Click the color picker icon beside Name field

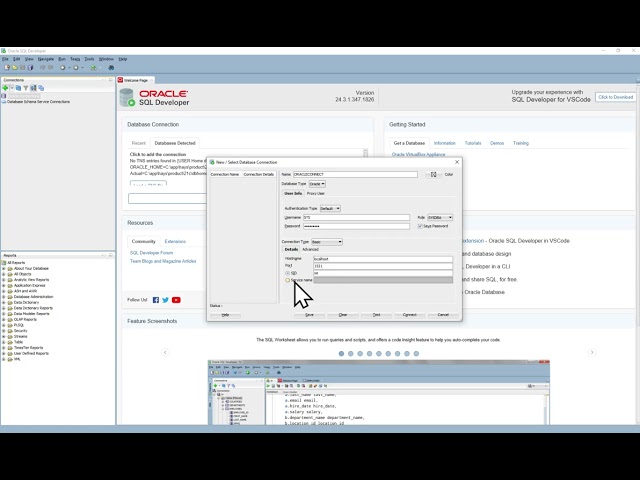click(433, 174)
